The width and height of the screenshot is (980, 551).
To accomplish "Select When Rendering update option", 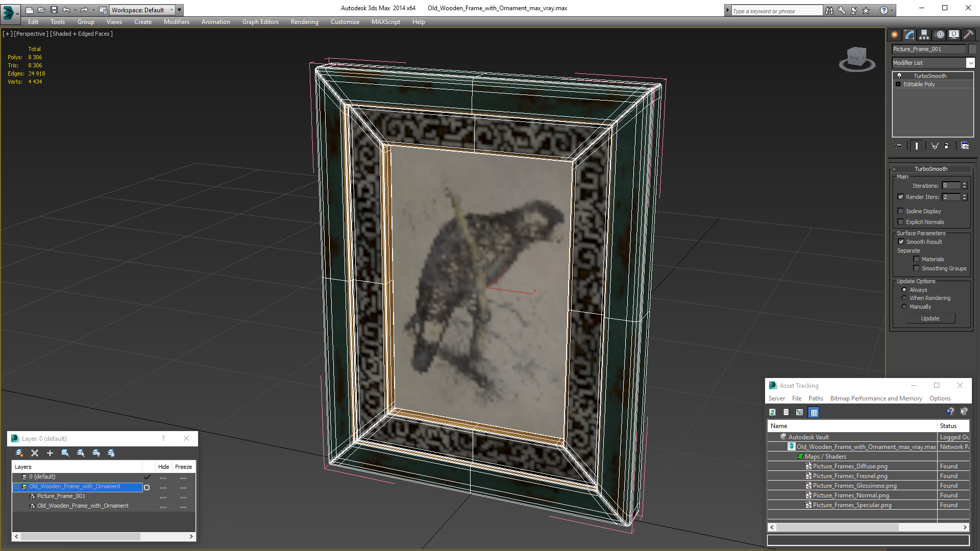I will pyautogui.click(x=904, y=298).
